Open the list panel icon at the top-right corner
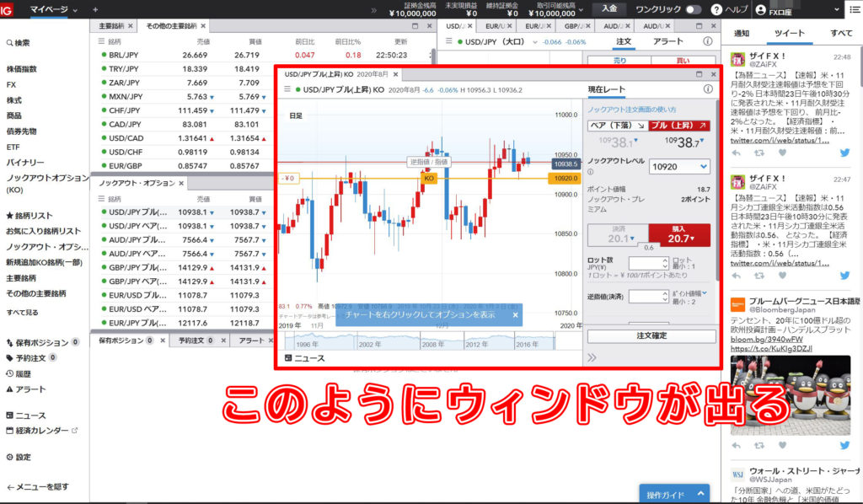Viewport: 863px width, 504px height. (855, 9)
